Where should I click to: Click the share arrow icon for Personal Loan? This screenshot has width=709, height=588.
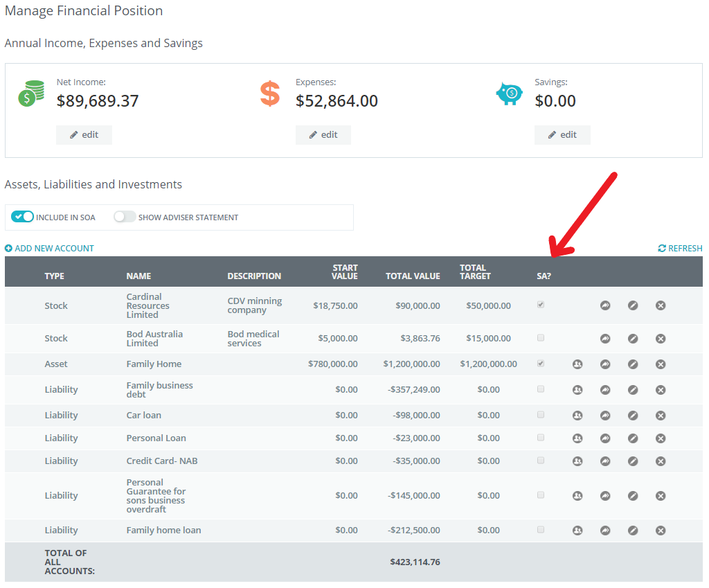coord(604,438)
